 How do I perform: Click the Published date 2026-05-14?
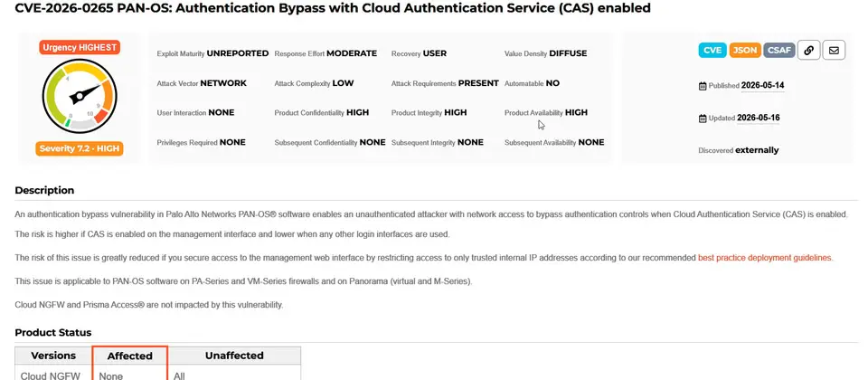[x=762, y=85]
